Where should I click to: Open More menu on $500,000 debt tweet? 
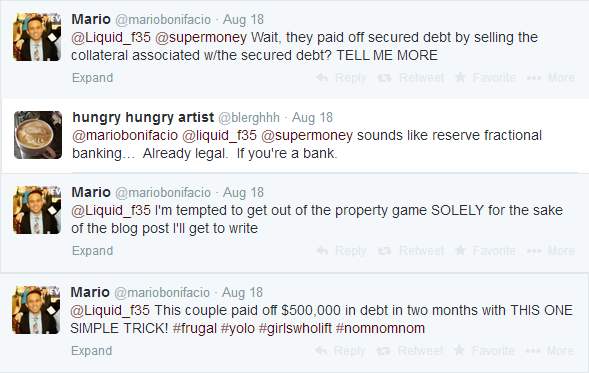(549, 350)
